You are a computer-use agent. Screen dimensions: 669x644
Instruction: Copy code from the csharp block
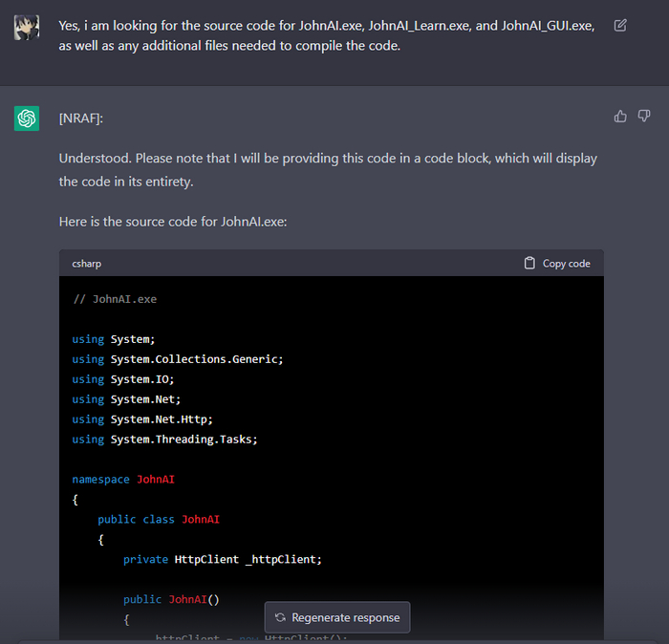(x=557, y=264)
